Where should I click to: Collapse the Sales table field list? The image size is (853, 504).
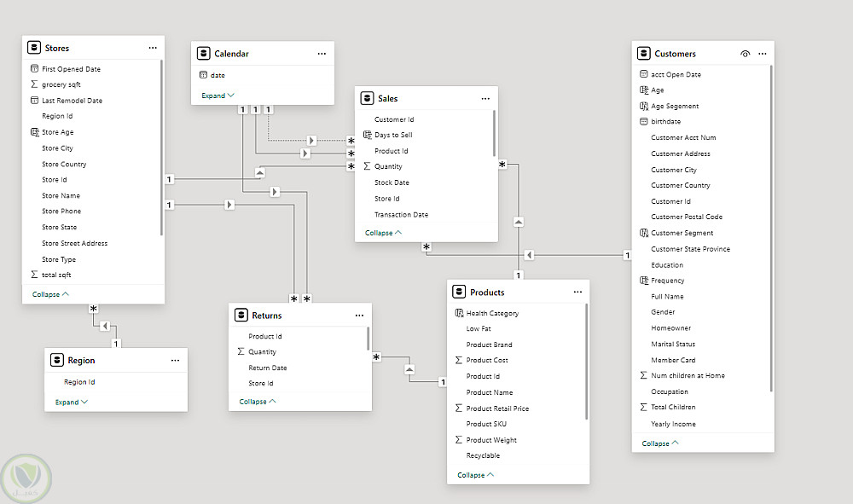383,233
